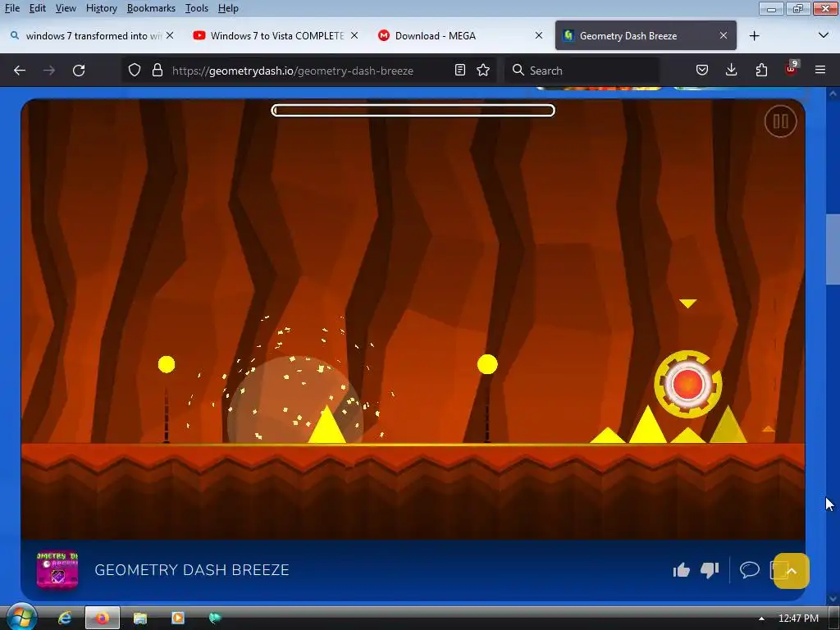Go back to the previous page
The image size is (840, 630).
20,71
